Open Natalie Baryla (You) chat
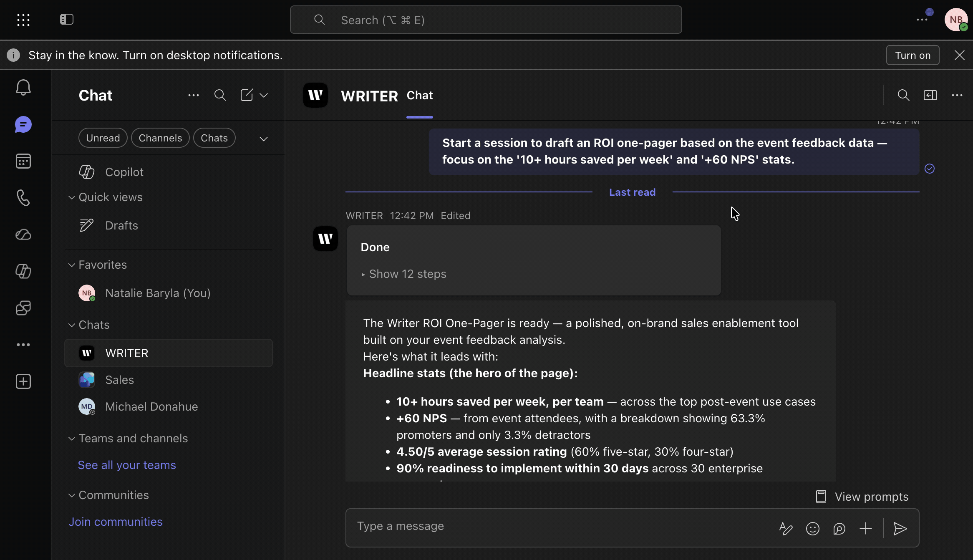973x560 pixels. coord(169,293)
